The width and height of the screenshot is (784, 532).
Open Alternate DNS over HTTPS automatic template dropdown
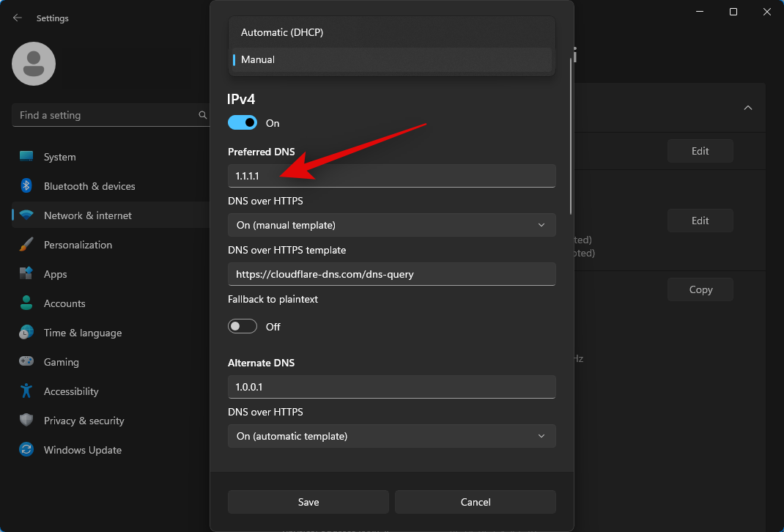point(391,436)
